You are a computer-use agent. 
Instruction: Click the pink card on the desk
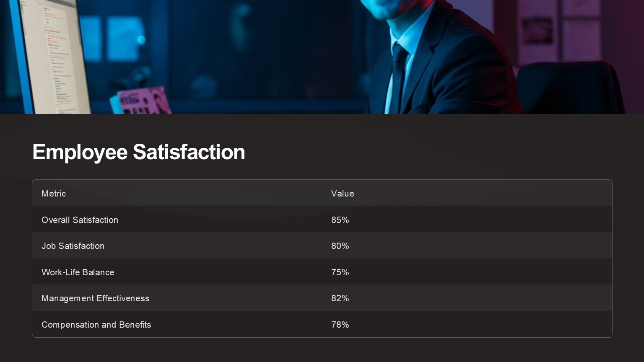143,101
